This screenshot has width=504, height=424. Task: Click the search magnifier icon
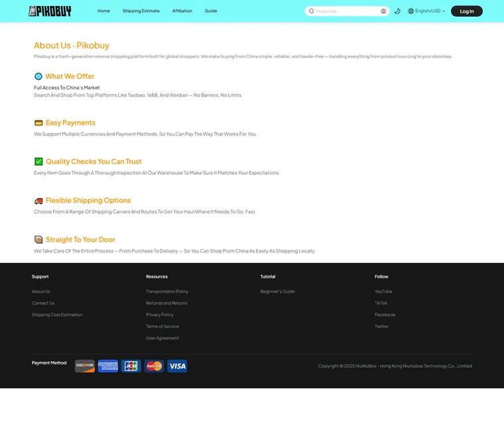click(312, 11)
